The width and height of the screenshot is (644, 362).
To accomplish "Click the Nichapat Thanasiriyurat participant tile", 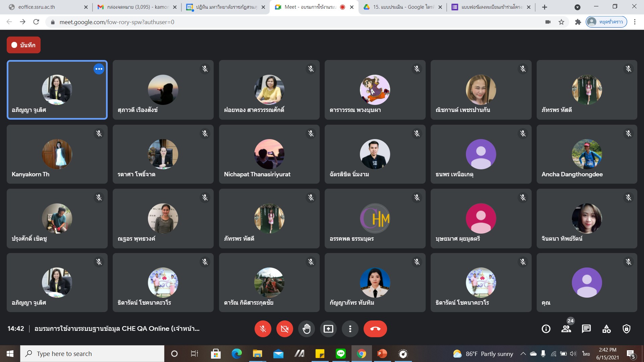I will 269,154.
